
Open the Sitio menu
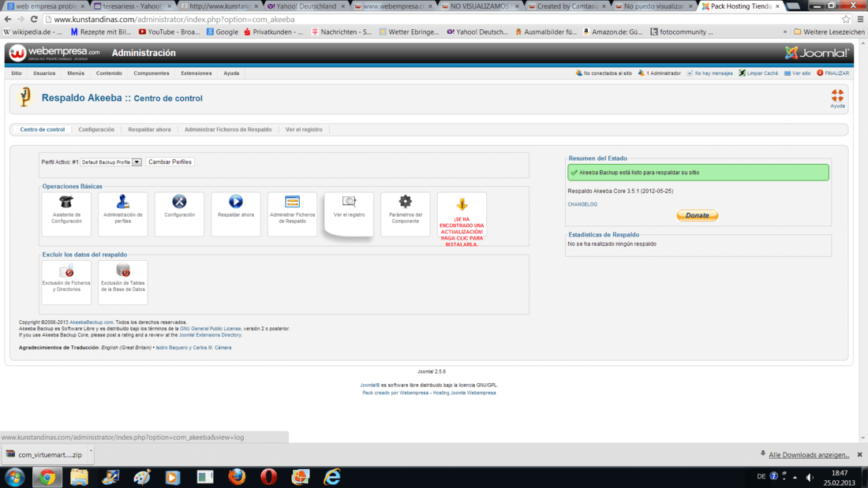pyautogui.click(x=16, y=73)
